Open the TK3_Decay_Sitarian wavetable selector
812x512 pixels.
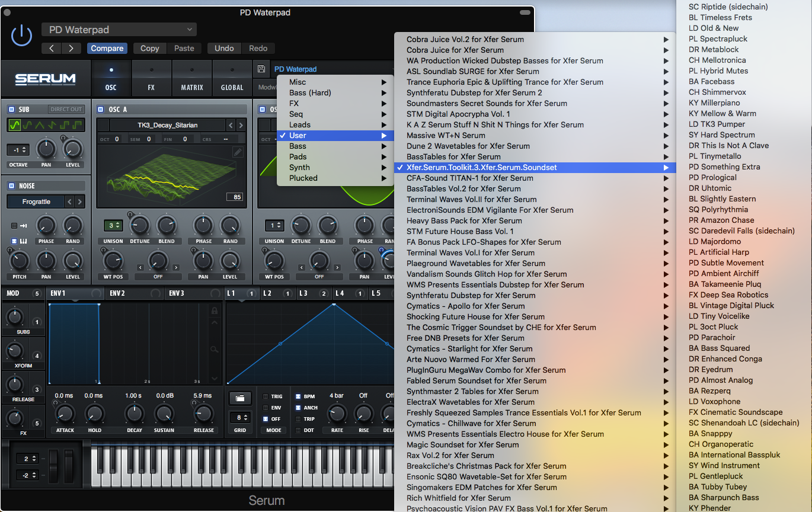168,125
